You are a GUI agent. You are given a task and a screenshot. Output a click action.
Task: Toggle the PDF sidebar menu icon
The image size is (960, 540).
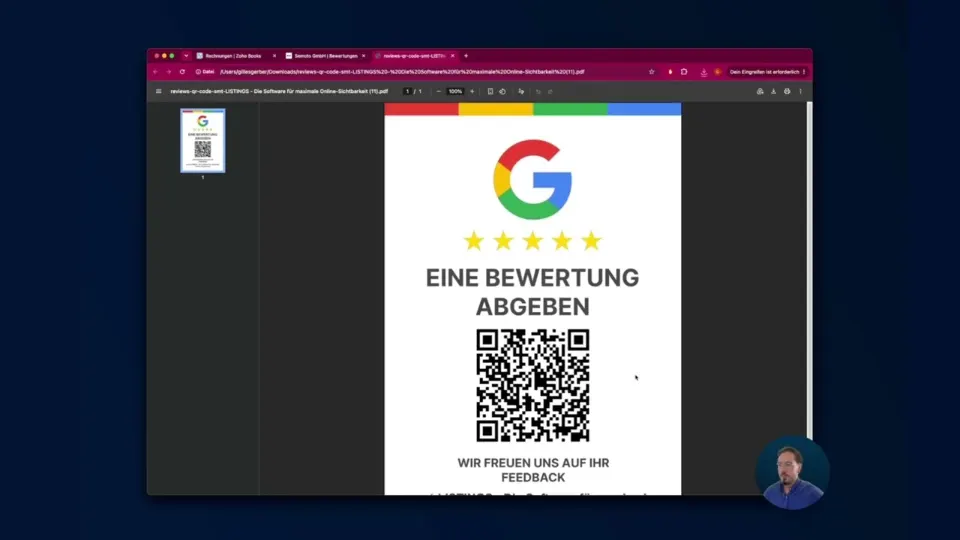[x=159, y=91]
